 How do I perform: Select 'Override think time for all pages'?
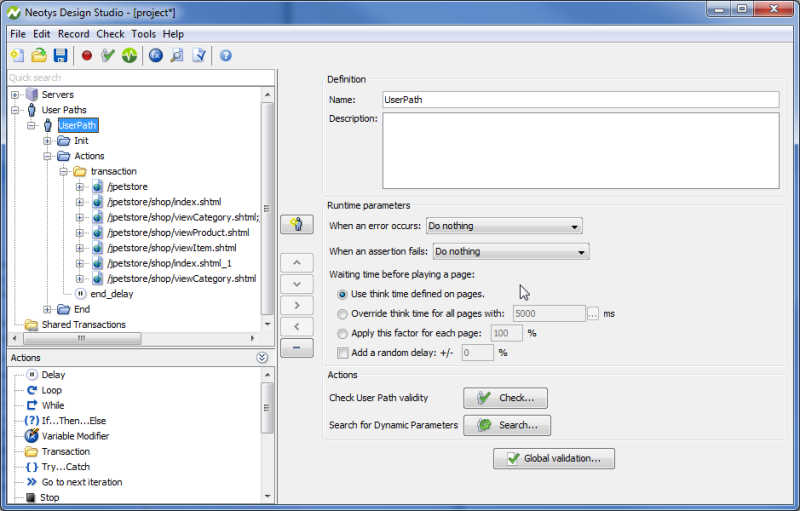coord(344,314)
